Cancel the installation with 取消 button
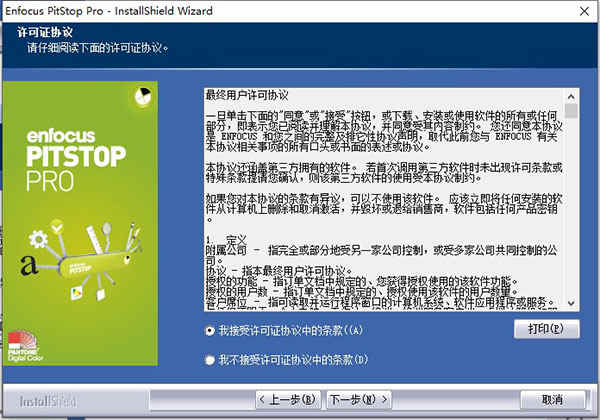This screenshot has height=420, width=600. (x=553, y=400)
